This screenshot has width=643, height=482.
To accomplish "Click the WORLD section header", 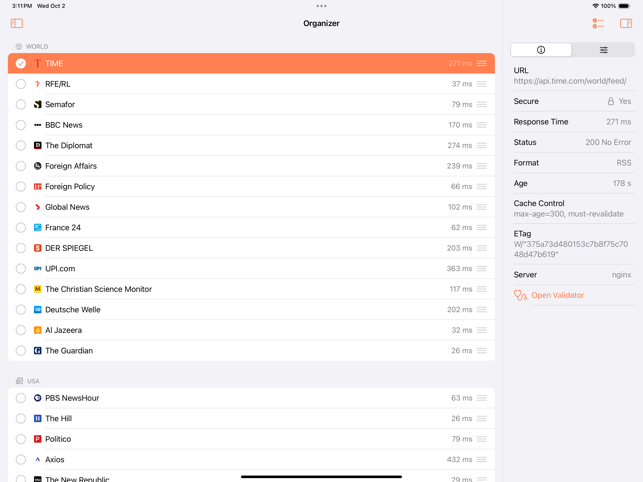I will tap(36, 47).
